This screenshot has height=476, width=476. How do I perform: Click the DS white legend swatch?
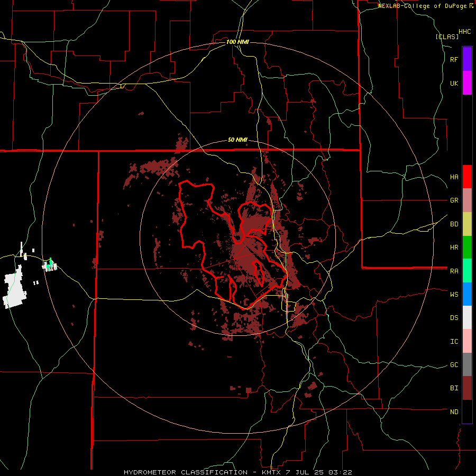click(x=467, y=317)
